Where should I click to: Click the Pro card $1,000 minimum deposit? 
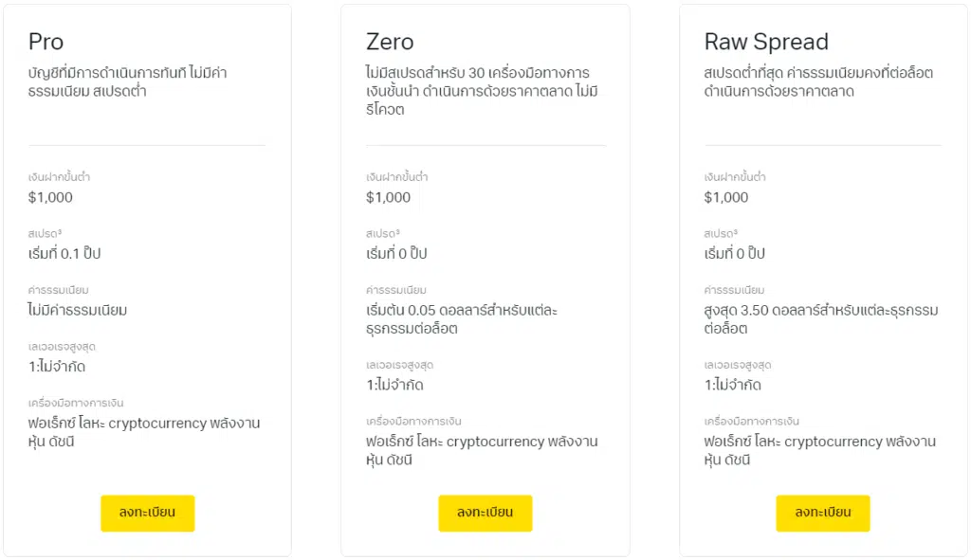tap(50, 197)
